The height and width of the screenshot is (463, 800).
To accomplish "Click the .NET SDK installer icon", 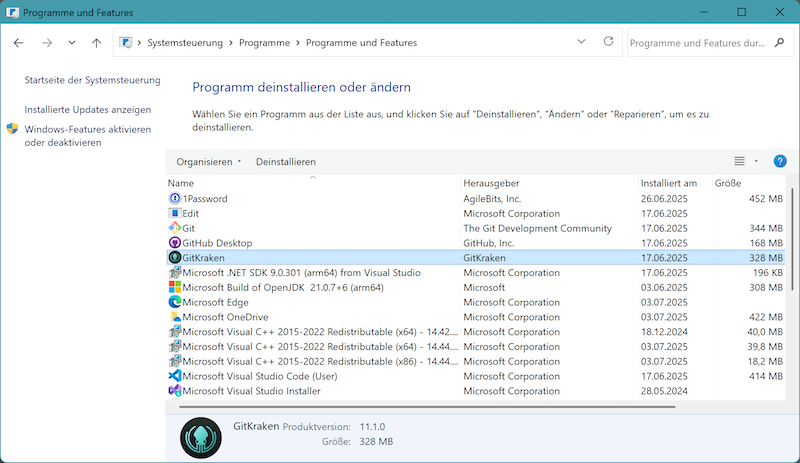I will pyautogui.click(x=174, y=272).
